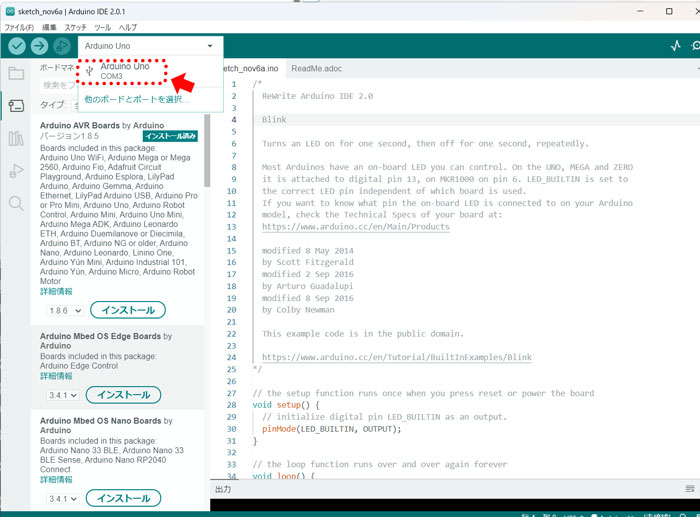Click the 出力 output panel label
Screen dimensions: 700x517
pos(223,489)
